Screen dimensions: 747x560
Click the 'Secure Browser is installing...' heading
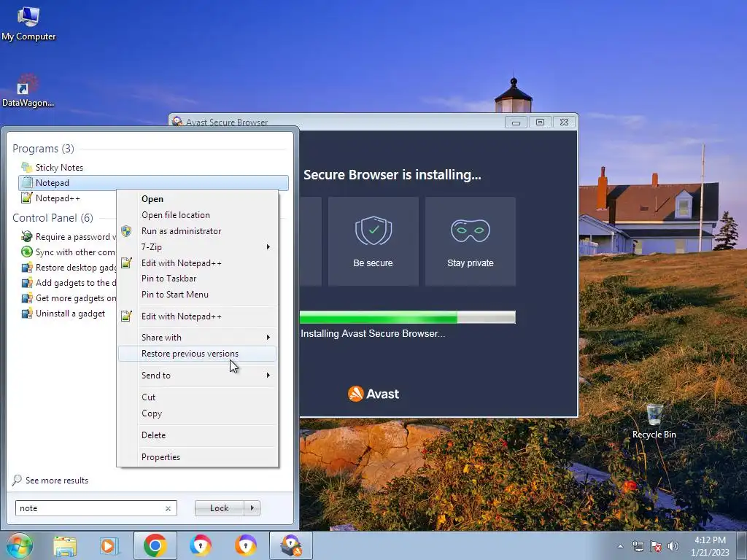coord(392,175)
